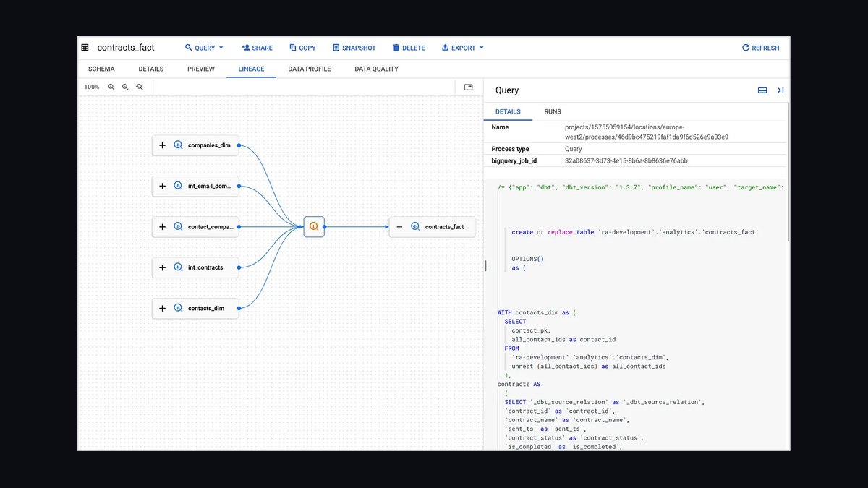Click the process Name path value
The height and width of the screenshot is (488, 868).
[x=647, y=132]
